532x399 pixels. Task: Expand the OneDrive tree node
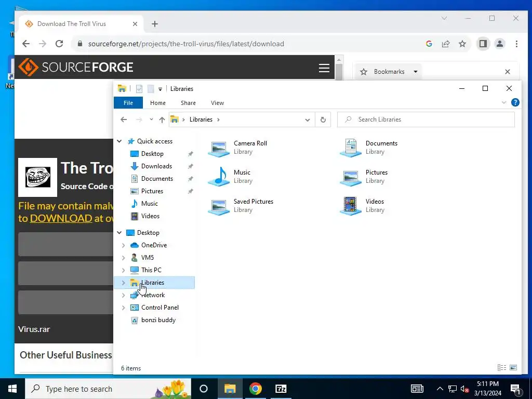[x=124, y=245]
